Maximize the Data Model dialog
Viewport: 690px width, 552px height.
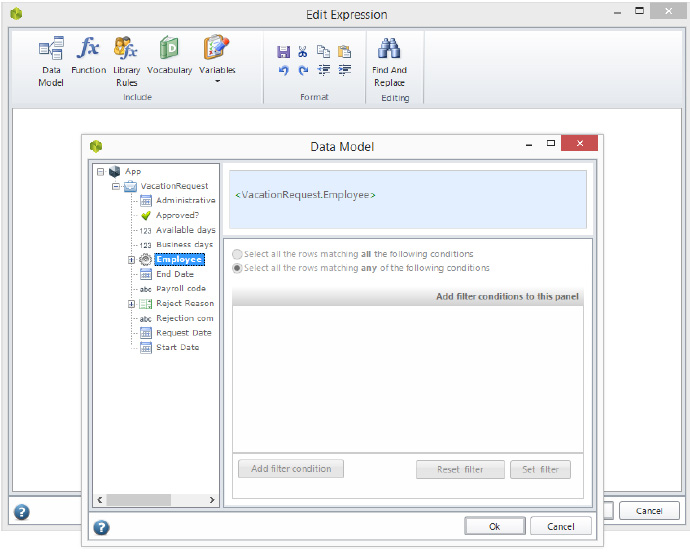[x=551, y=143]
